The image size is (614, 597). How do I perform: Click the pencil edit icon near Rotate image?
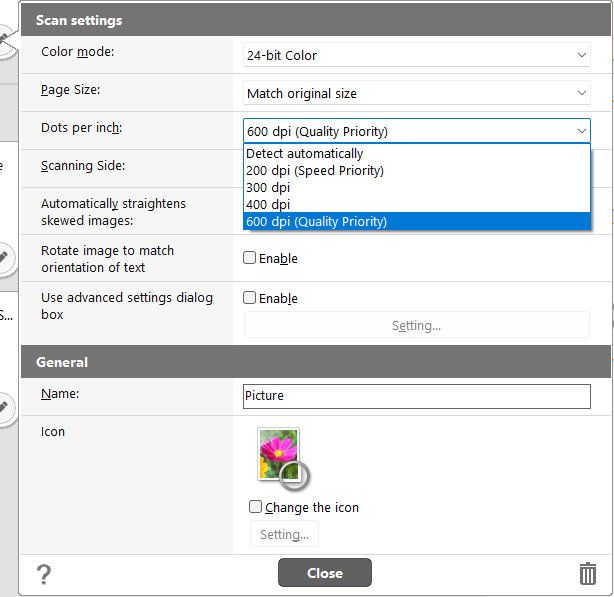pyautogui.click(x=5, y=259)
